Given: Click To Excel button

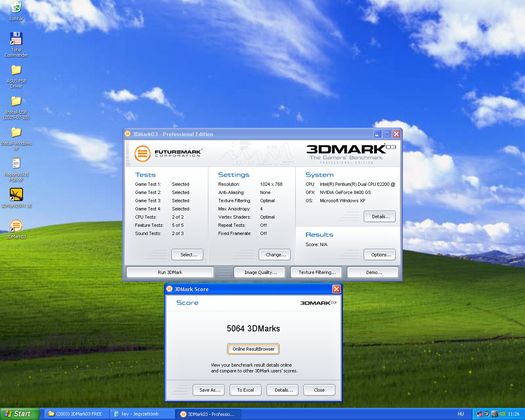Looking at the screenshot, I should coord(245,390).
